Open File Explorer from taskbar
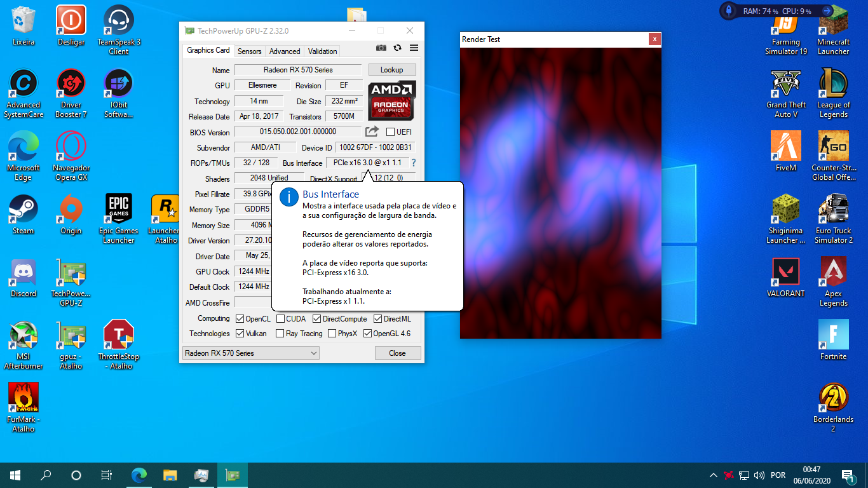Image resolution: width=868 pixels, height=488 pixels. [x=170, y=475]
